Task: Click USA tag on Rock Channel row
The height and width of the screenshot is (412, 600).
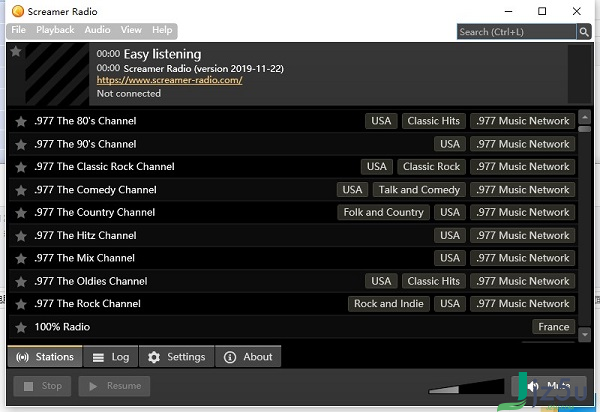Action: point(450,304)
